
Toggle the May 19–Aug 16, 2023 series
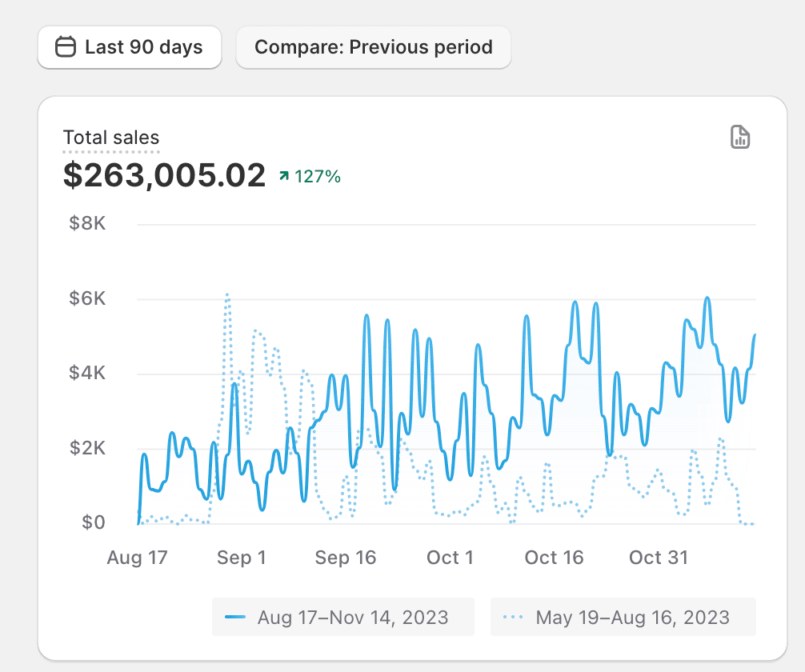623,618
